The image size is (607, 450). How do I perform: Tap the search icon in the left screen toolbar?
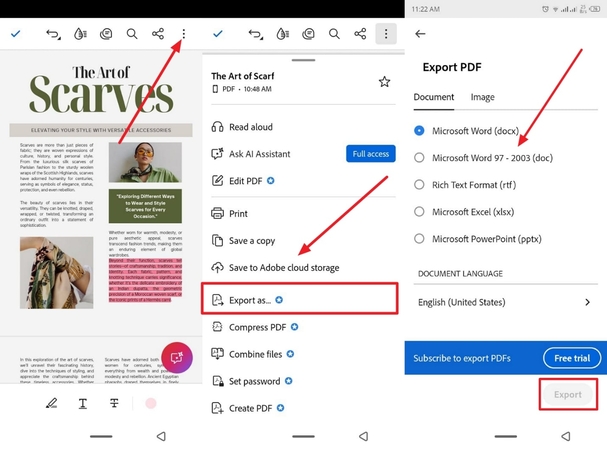[132, 34]
